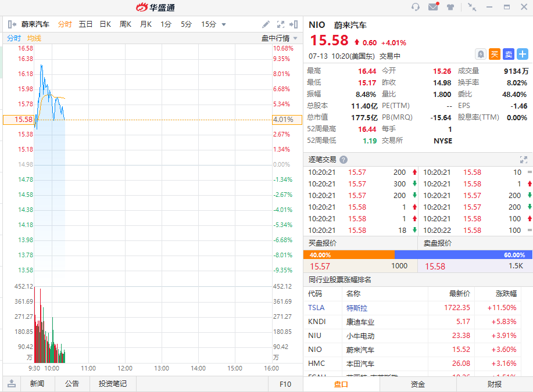This screenshot has width=533, height=392.
Task: Collapse the left panel toggle beside 蔚来汽车
Action: coord(12,24)
